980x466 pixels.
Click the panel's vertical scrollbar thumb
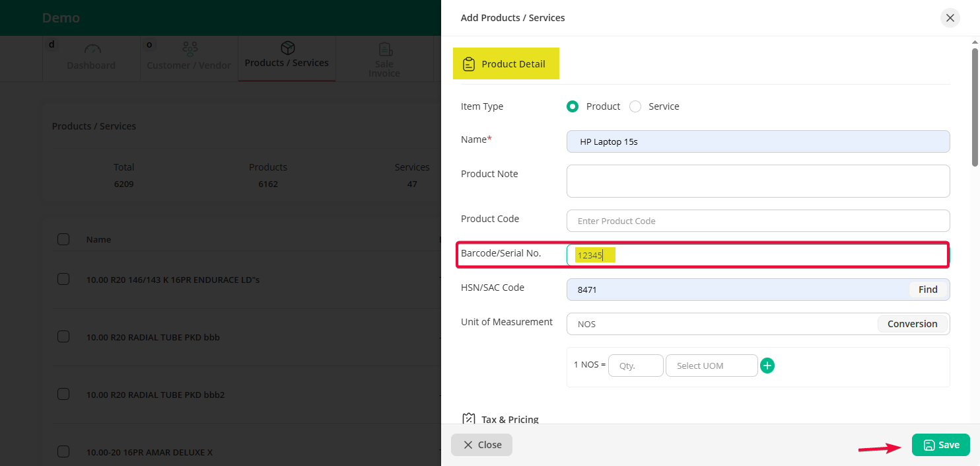[x=975, y=106]
